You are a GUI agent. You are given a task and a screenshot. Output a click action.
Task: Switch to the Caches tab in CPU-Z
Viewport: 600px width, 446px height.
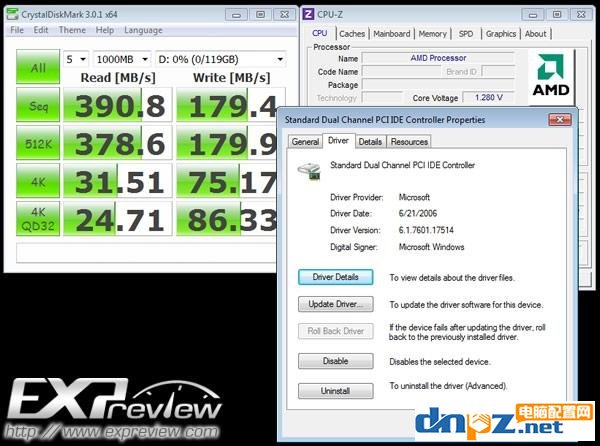pos(352,34)
